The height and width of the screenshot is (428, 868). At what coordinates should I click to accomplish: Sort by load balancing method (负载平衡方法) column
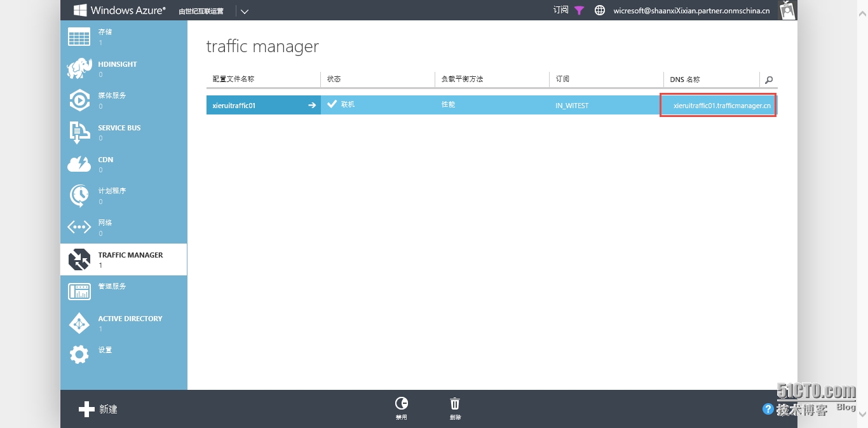pyautogui.click(x=462, y=79)
